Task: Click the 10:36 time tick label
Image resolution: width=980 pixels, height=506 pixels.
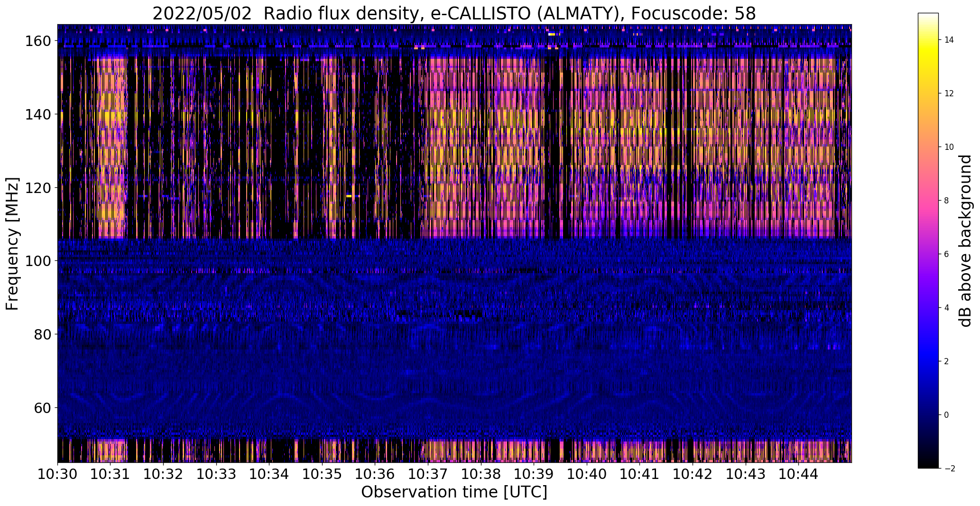Action: coord(375,474)
